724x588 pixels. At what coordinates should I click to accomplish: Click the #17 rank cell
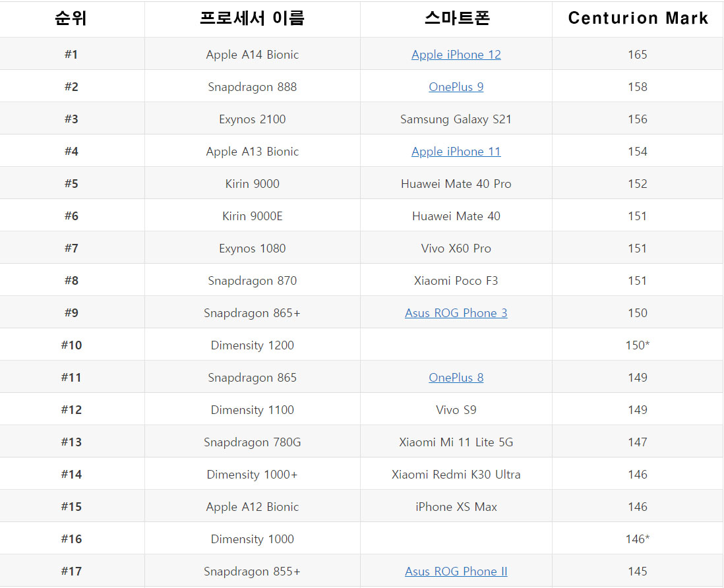pos(71,572)
